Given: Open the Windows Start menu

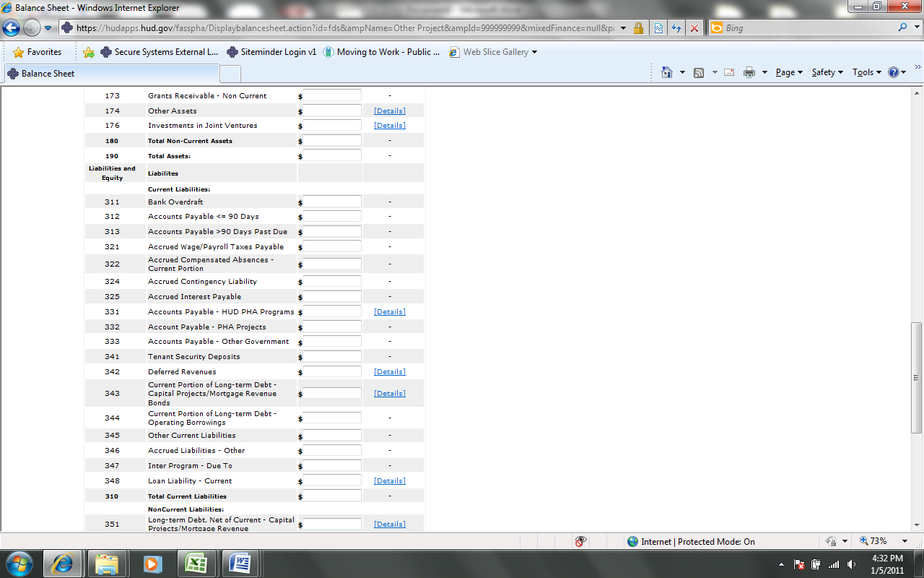Looking at the screenshot, I should click(19, 564).
